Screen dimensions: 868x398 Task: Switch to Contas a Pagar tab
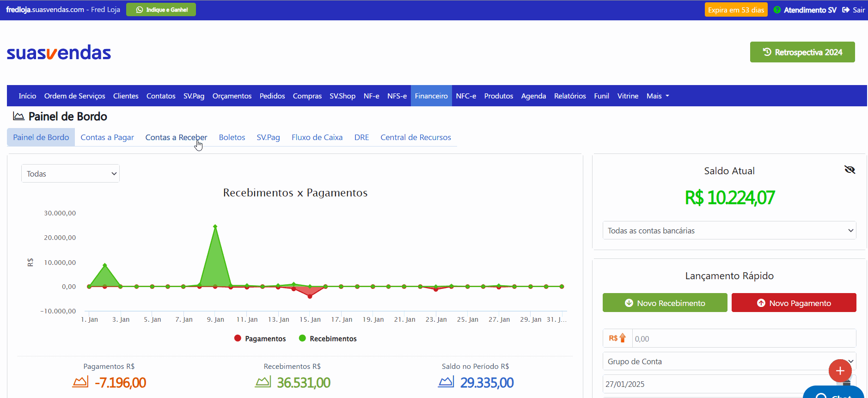(x=107, y=137)
